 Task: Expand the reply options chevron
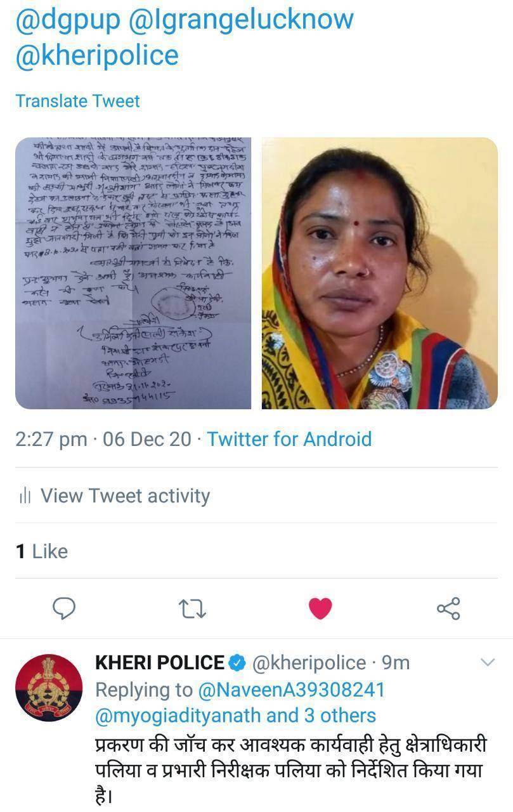[487, 663]
